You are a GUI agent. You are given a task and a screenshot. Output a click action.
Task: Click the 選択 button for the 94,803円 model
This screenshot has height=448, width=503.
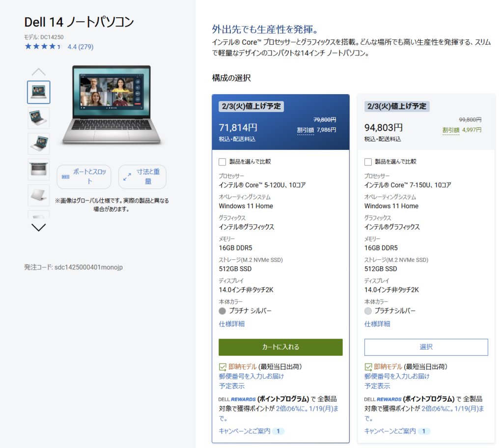[426, 347]
